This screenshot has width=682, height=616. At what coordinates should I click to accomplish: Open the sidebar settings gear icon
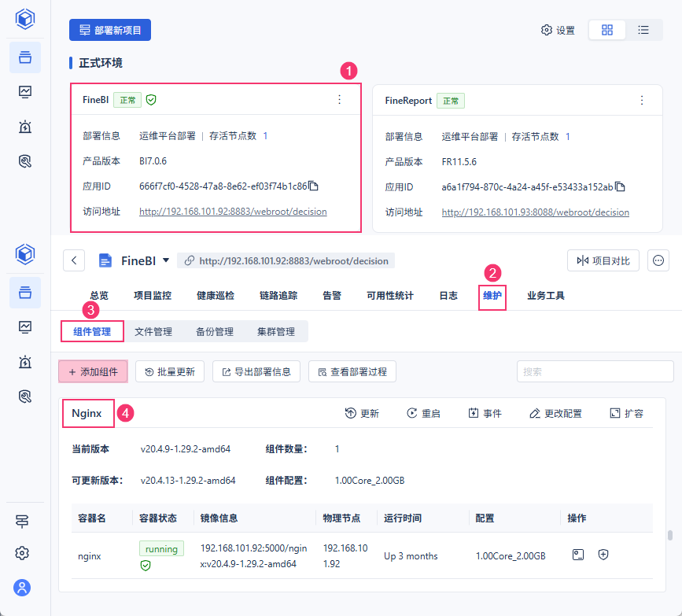[x=22, y=553]
